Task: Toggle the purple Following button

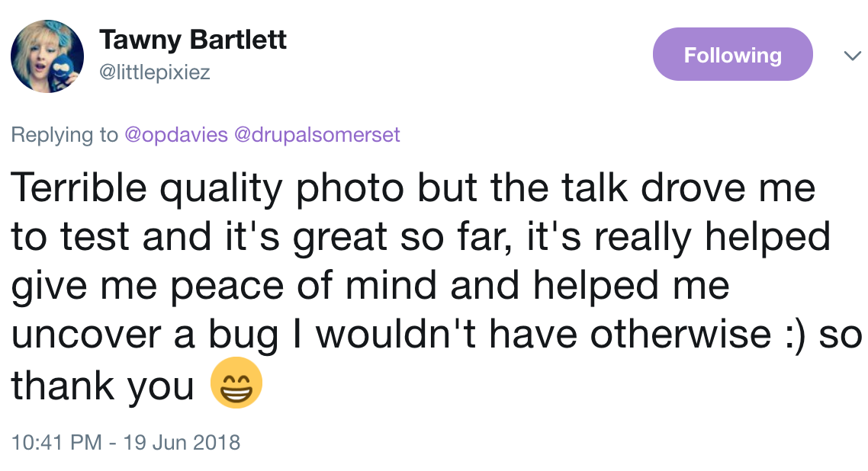Action: 732,55
